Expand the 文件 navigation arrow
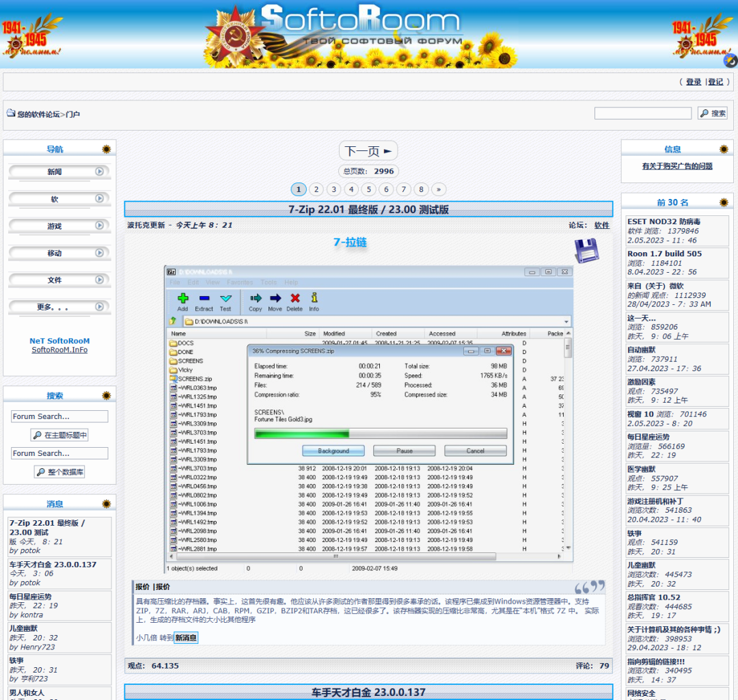This screenshot has width=738, height=700. 99,280
